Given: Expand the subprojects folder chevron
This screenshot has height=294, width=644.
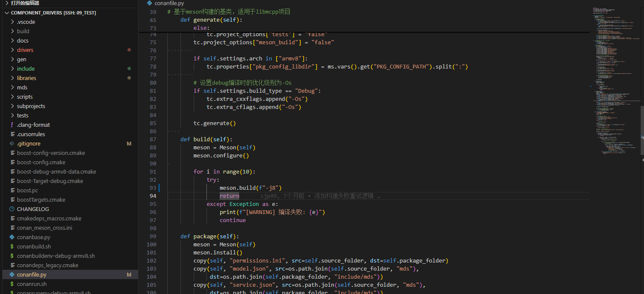Looking at the screenshot, I should point(12,106).
